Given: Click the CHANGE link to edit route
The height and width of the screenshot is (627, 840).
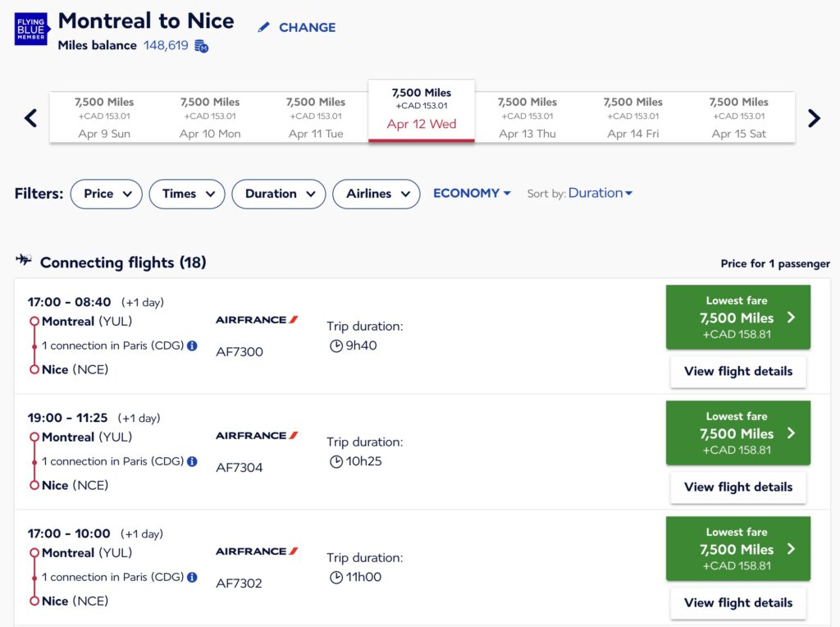Looking at the screenshot, I should click(307, 27).
